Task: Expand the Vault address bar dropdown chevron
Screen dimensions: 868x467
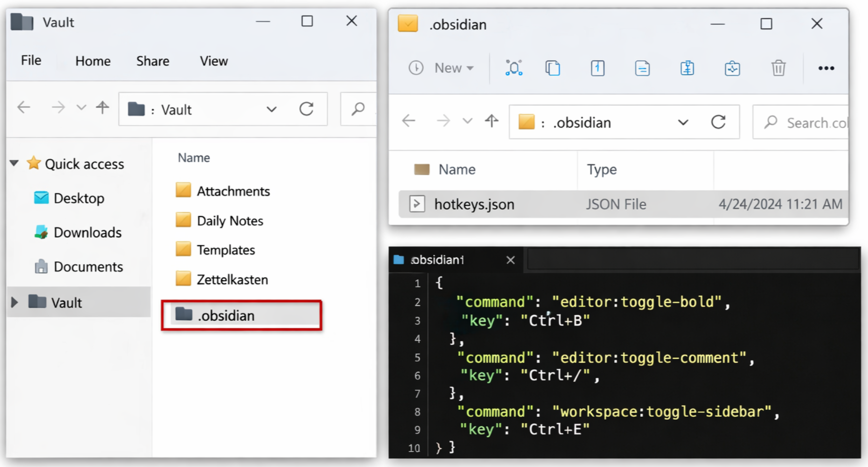Action: pyautogui.click(x=271, y=109)
